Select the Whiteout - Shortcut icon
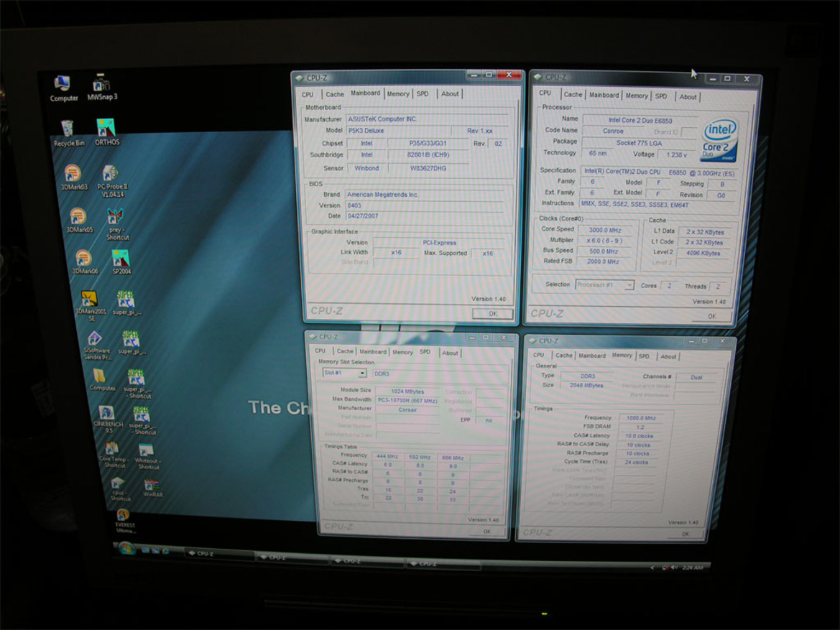840x630 pixels. [x=147, y=457]
